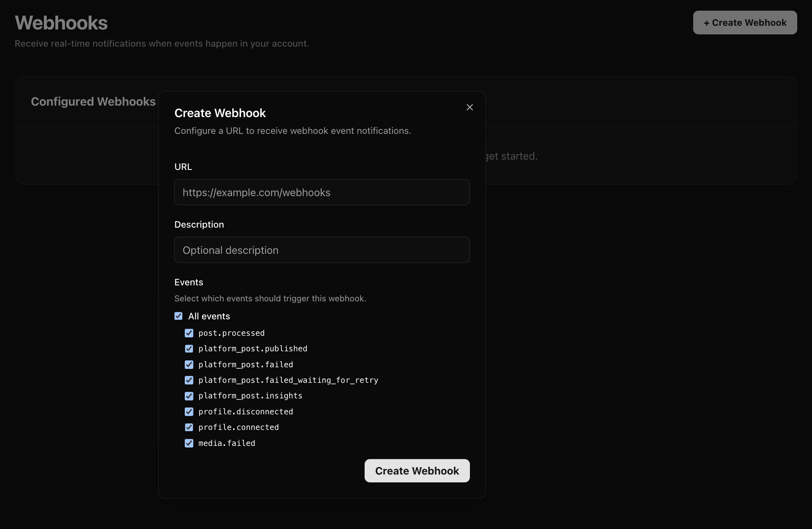812x529 pixels.
Task: Uncheck the All events checkbox
Action: click(x=178, y=316)
